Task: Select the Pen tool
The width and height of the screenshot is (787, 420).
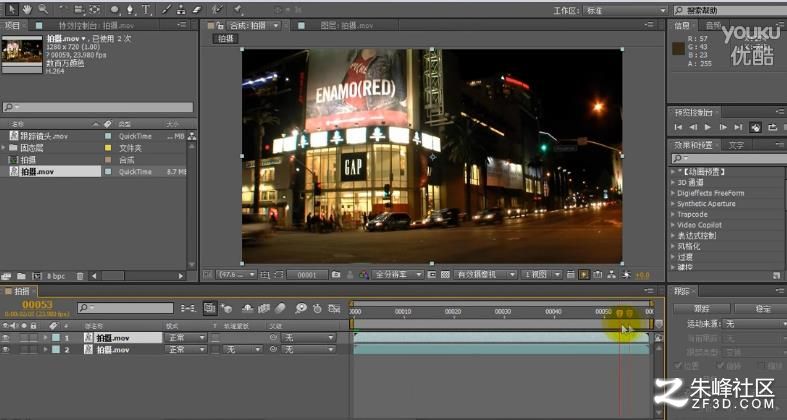Action: 130,10
